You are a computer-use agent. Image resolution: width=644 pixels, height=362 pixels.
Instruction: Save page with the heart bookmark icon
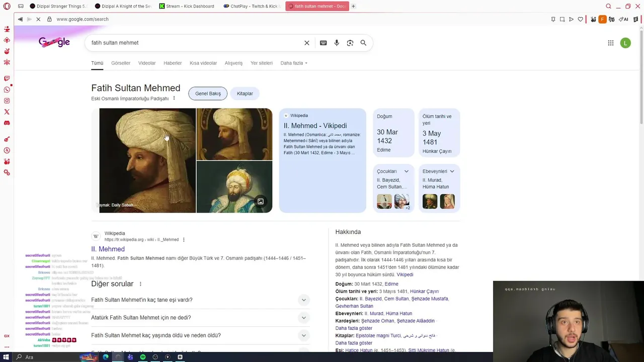click(580, 19)
